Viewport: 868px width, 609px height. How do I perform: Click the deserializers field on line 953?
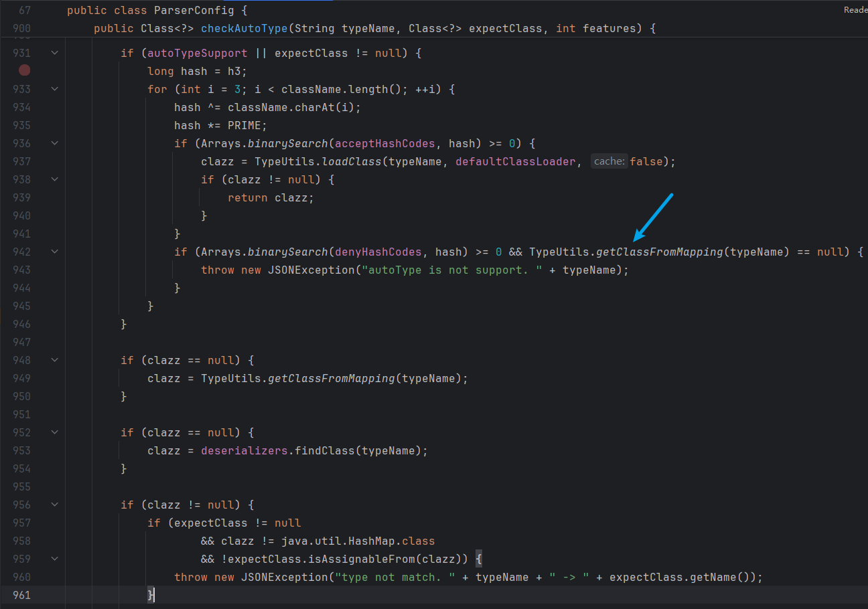point(244,450)
